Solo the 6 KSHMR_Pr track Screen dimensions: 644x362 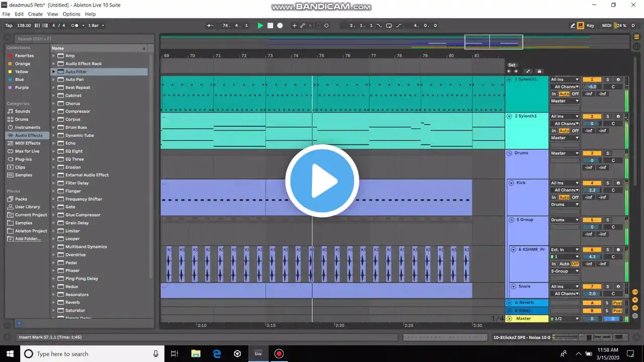[607, 250]
